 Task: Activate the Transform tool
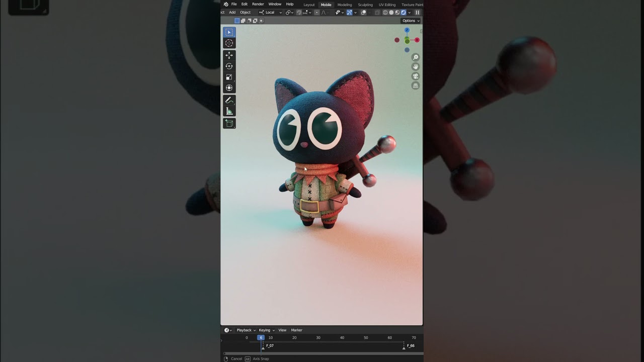click(229, 88)
